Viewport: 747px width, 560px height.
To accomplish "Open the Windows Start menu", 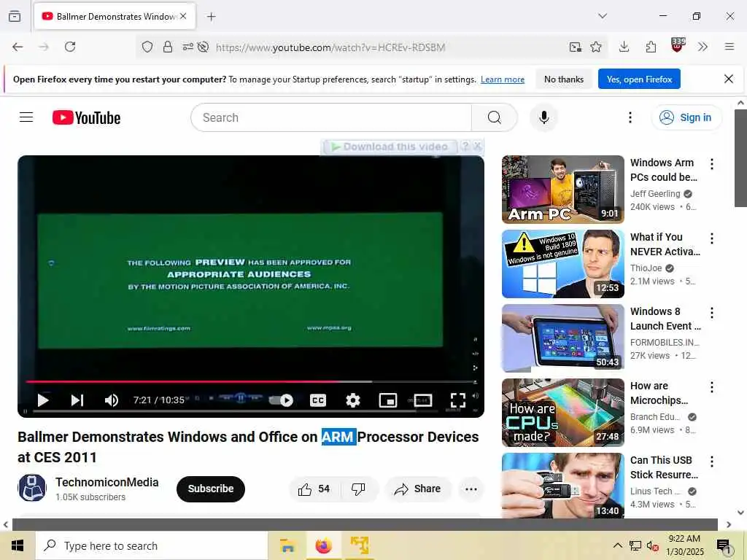I will coord(18,545).
